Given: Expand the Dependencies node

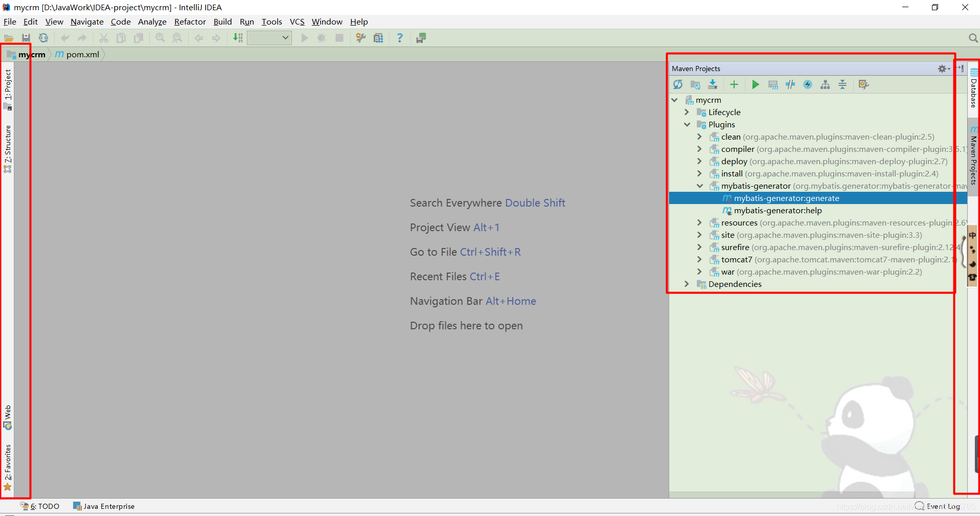Looking at the screenshot, I should coord(687,284).
